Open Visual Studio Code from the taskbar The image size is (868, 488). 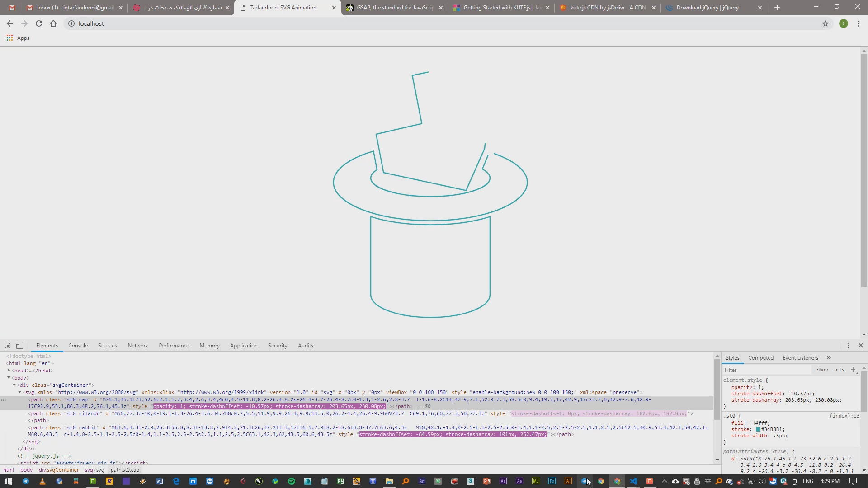pos(633,481)
